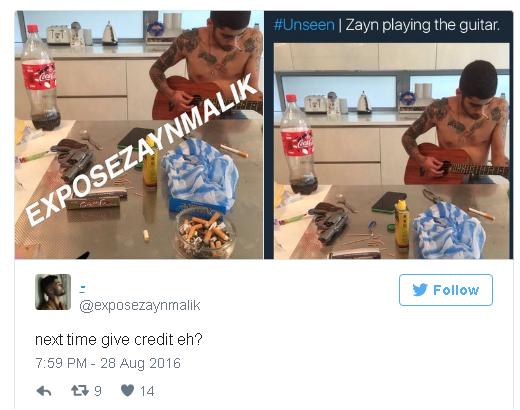Open the left watermarked photo
The width and height of the screenshot is (520, 410).
click(139, 135)
